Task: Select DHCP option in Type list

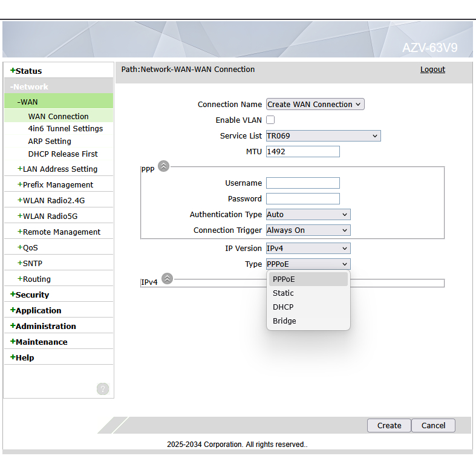Action: pyautogui.click(x=283, y=307)
